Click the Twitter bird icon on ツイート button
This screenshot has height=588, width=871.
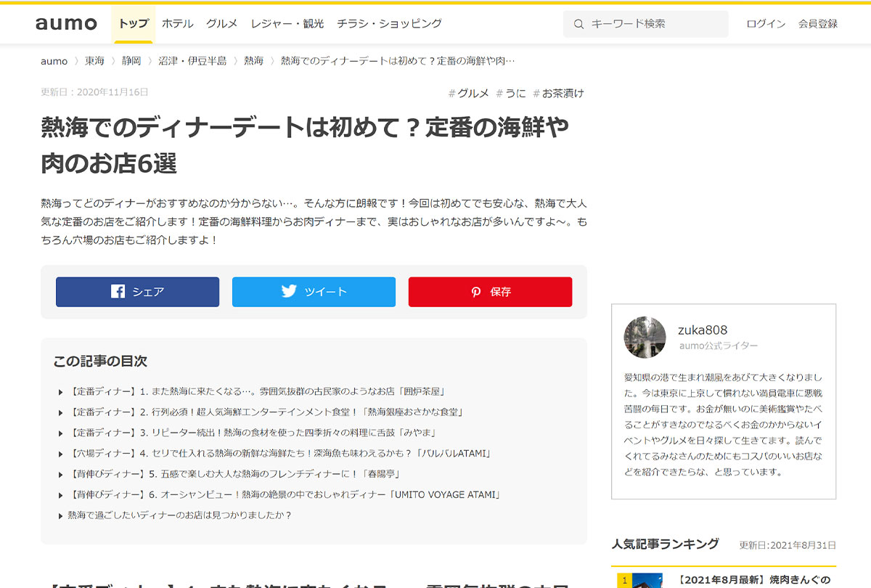point(289,291)
